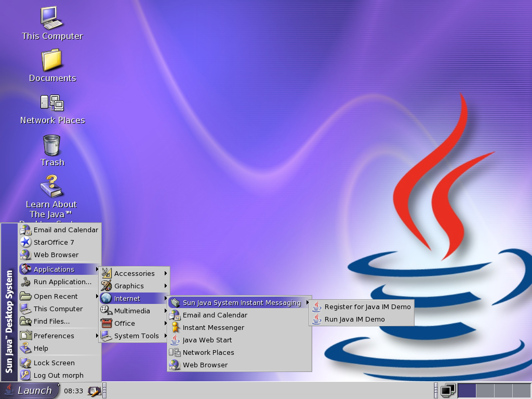
Task: Select Accessories menu entry
Action: pyautogui.click(x=135, y=273)
